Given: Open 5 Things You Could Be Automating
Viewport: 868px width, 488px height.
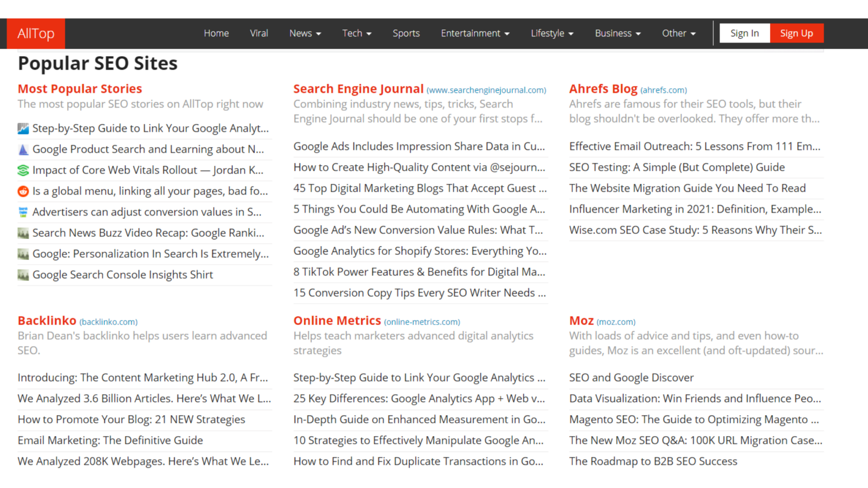Looking at the screenshot, I should coord(419,209).
